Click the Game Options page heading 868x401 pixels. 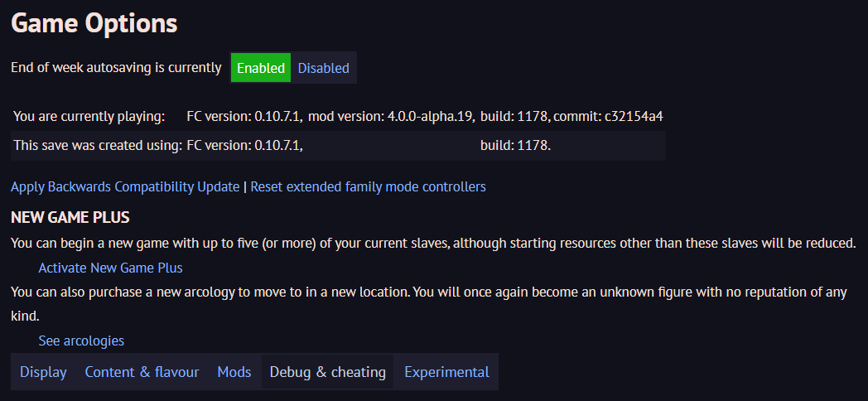tap(94, 23)
